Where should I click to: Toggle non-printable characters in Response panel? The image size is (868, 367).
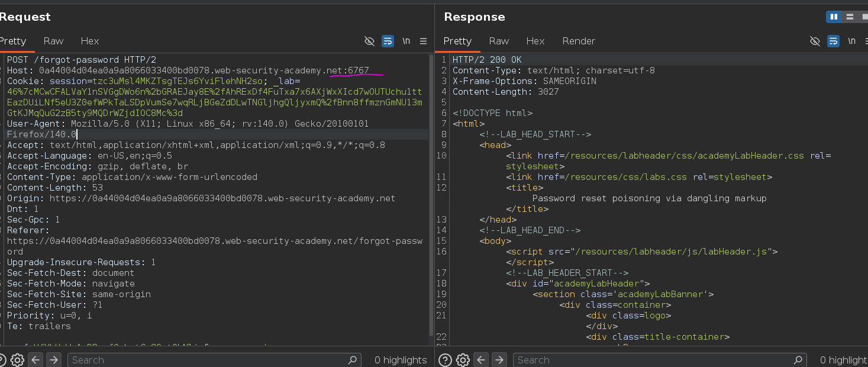[815, 41]
